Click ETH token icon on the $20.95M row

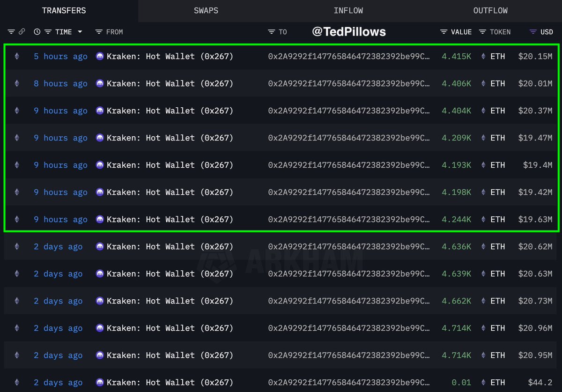483,355
